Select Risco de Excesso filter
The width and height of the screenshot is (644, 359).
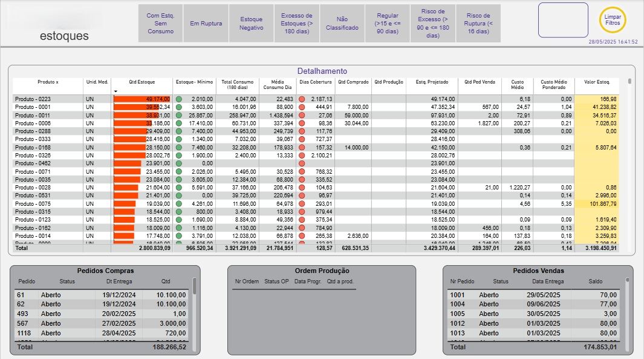(x=433, y=24)
